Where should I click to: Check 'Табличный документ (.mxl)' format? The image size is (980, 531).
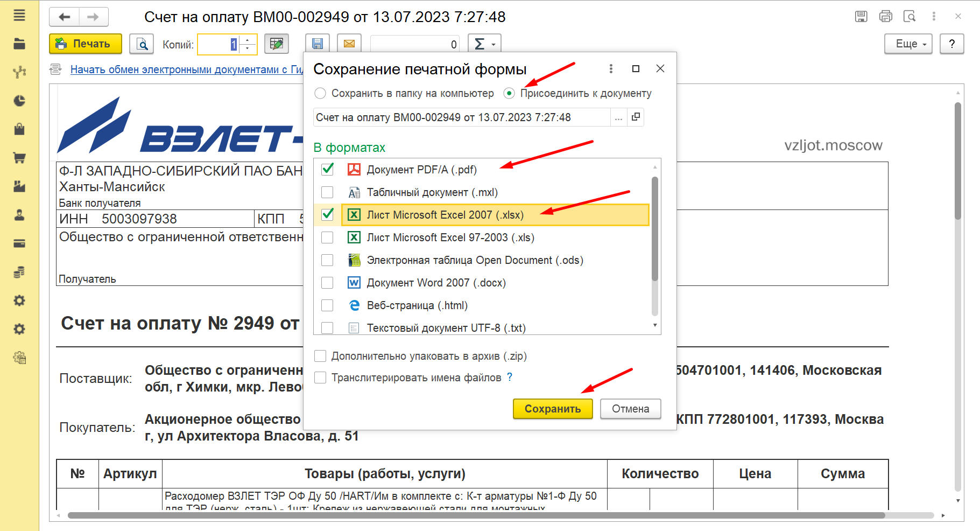coord(327,192)
